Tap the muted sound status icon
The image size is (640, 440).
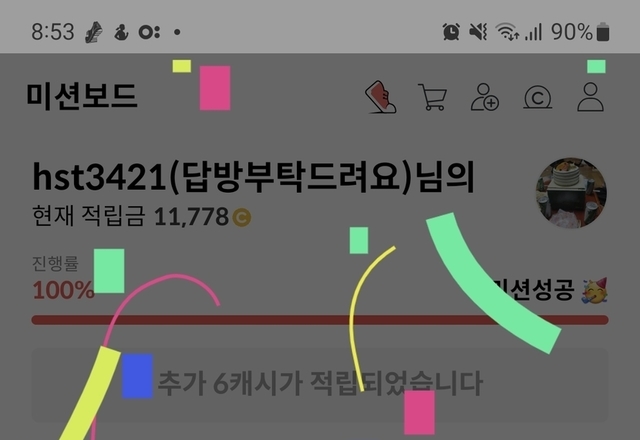tap(478, 31)
